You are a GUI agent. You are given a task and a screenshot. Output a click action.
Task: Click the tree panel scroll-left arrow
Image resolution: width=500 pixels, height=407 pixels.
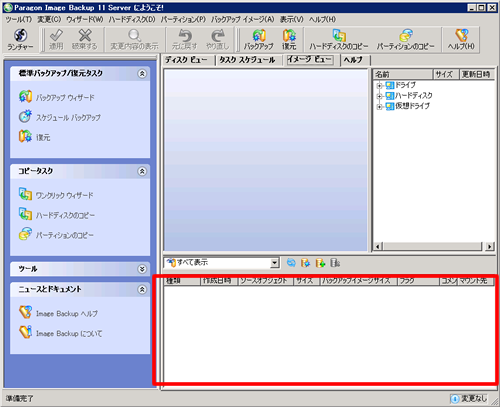pos(378,247)
